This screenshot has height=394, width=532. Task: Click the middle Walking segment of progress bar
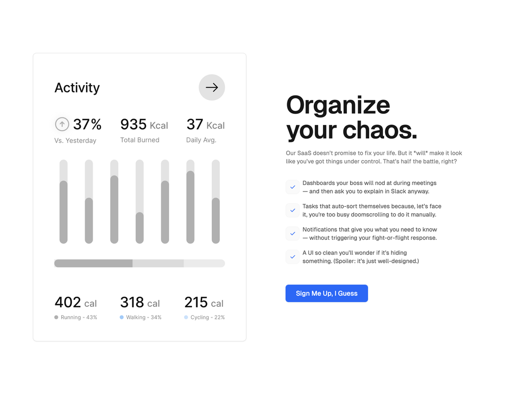pyautogui.click(x=158, y=263)
